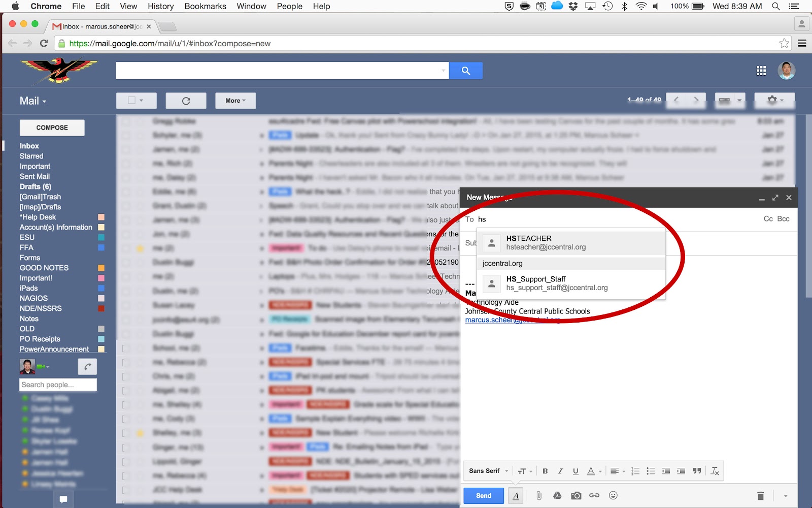Attach files with the paperclip icon

[538, 495]
